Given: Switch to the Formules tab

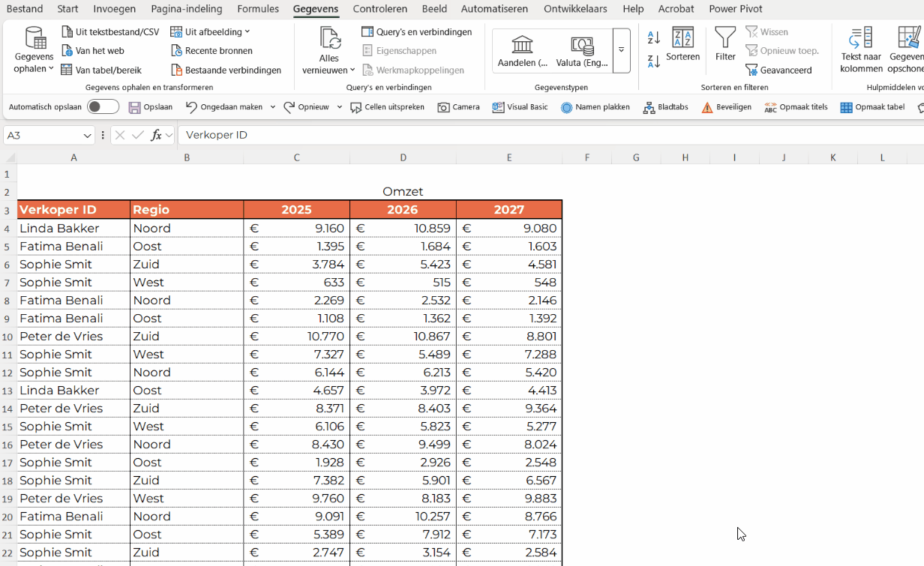Looking at the screenshot, I should tap(257, 9).
